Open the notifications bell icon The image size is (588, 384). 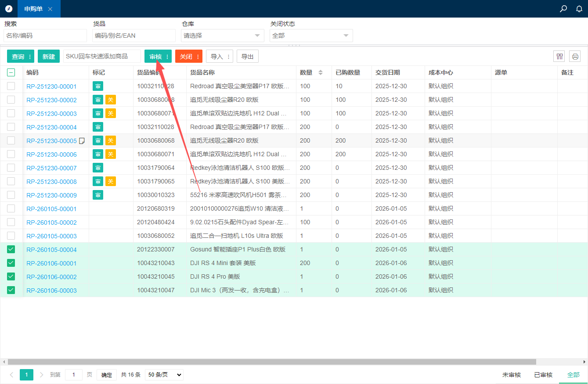pyautogui.click(x=579, y=9)
